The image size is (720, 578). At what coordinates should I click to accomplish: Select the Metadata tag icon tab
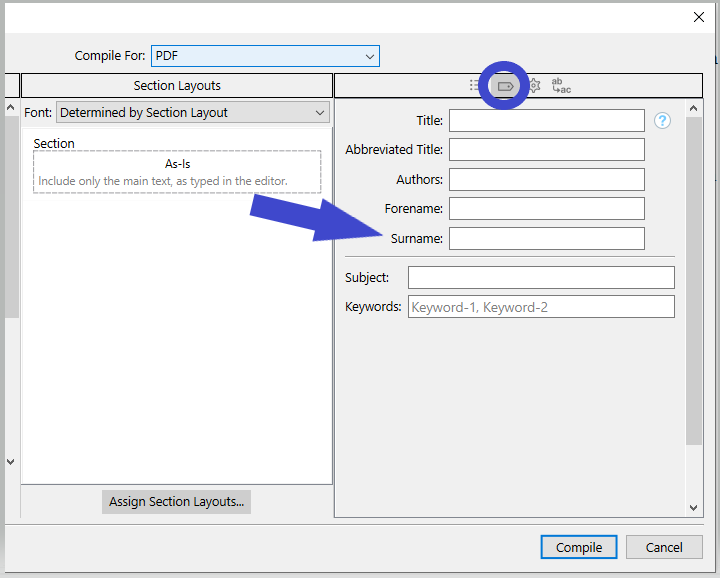[505, 86]
